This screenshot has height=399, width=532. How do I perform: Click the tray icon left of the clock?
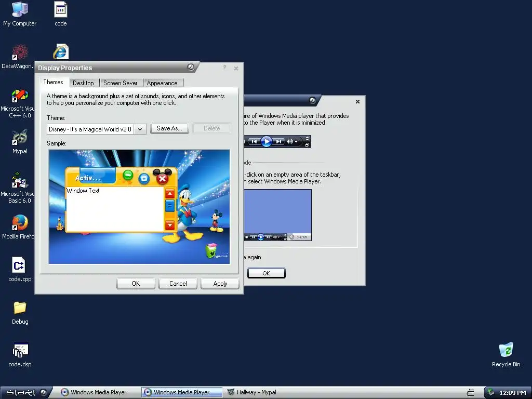(x=491, y=393)
